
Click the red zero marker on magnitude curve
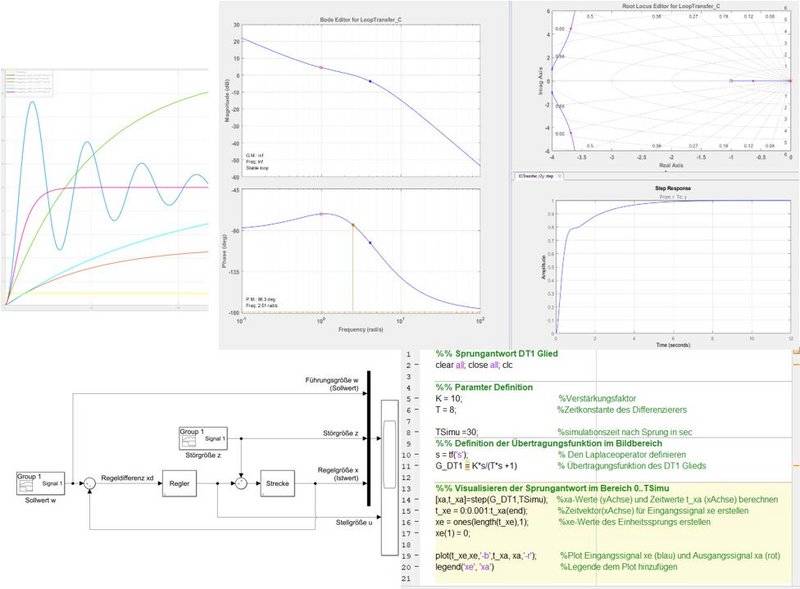pos(321,67)
